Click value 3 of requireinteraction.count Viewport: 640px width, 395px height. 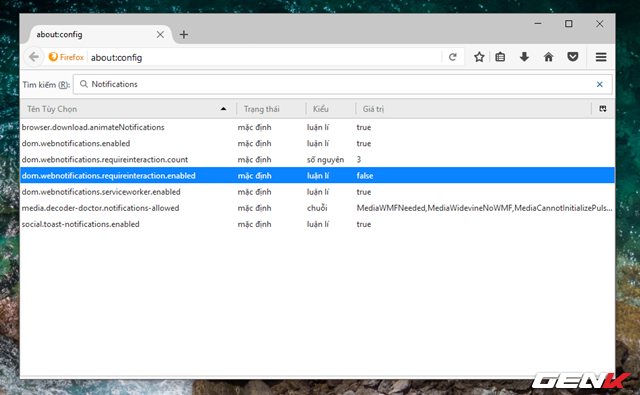[359, 160]
